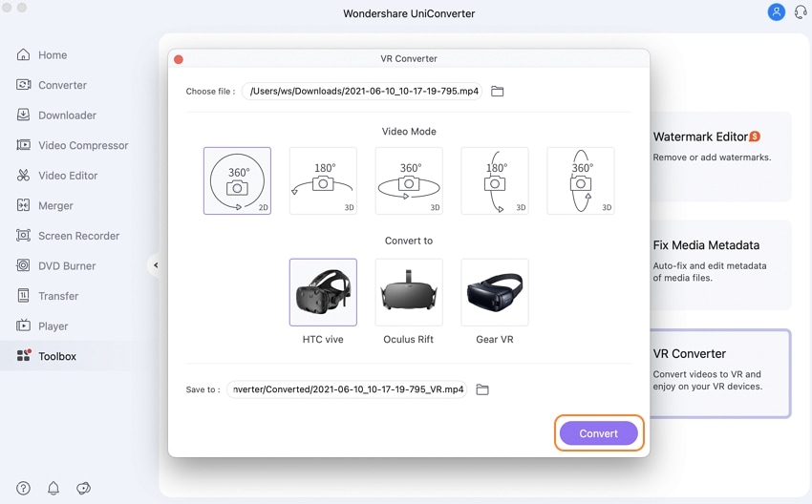This screenshot has height=504, width=812.
Task: Close the VR Converter dialog
Action: point(179,59)
